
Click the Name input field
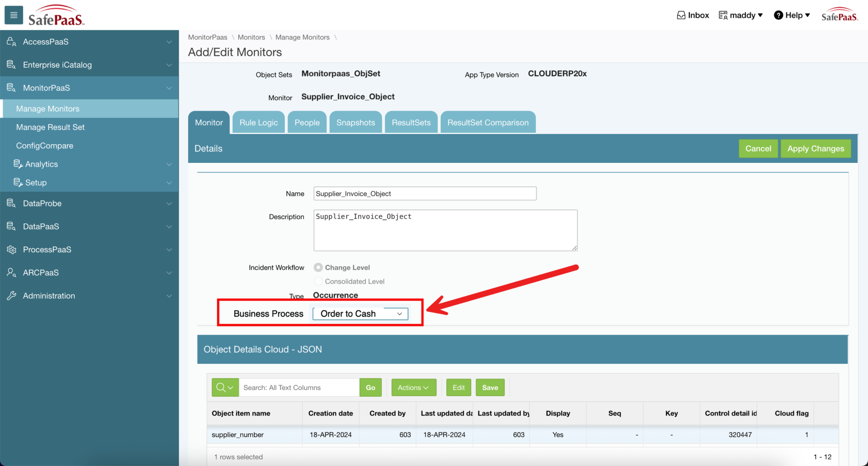(425, 194)
